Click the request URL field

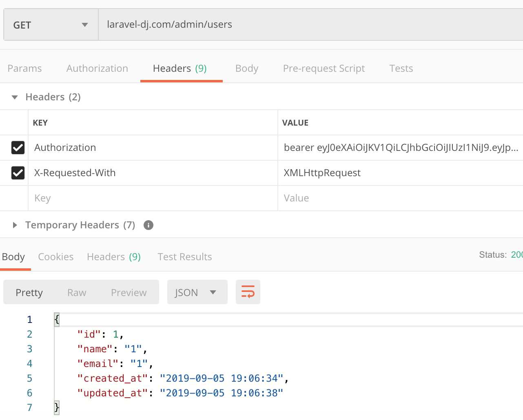click(310, 24)
